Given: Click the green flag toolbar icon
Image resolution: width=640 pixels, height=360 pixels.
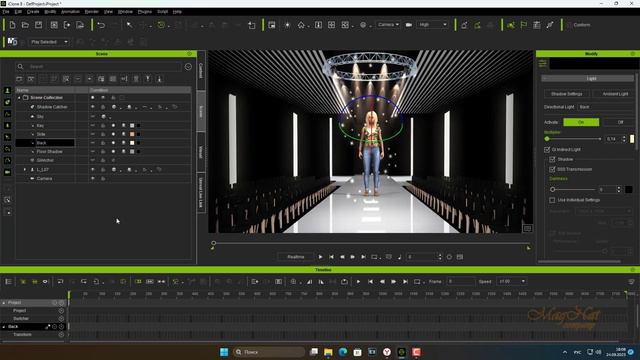Looking at the screenshot, I should (x=524, y=25).
